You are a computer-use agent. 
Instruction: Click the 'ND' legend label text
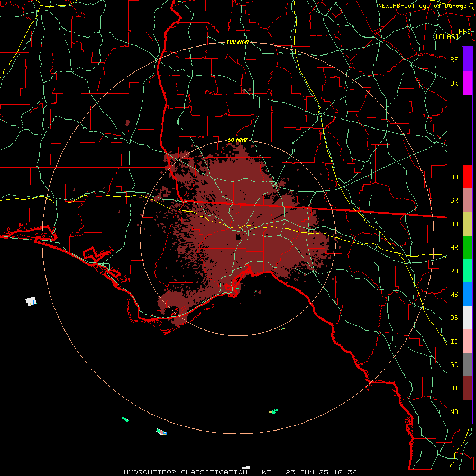coord(454,412)
